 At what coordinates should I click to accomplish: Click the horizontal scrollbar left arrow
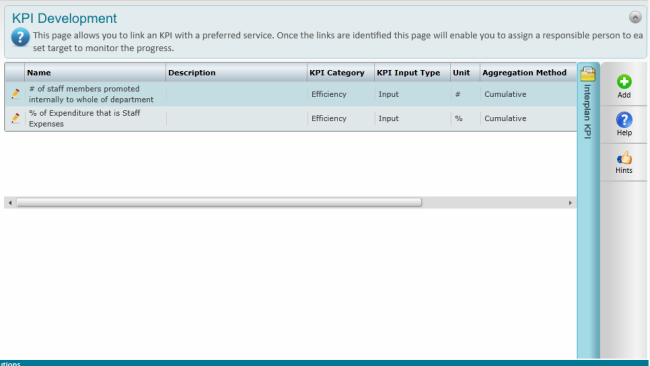(10, 203)
